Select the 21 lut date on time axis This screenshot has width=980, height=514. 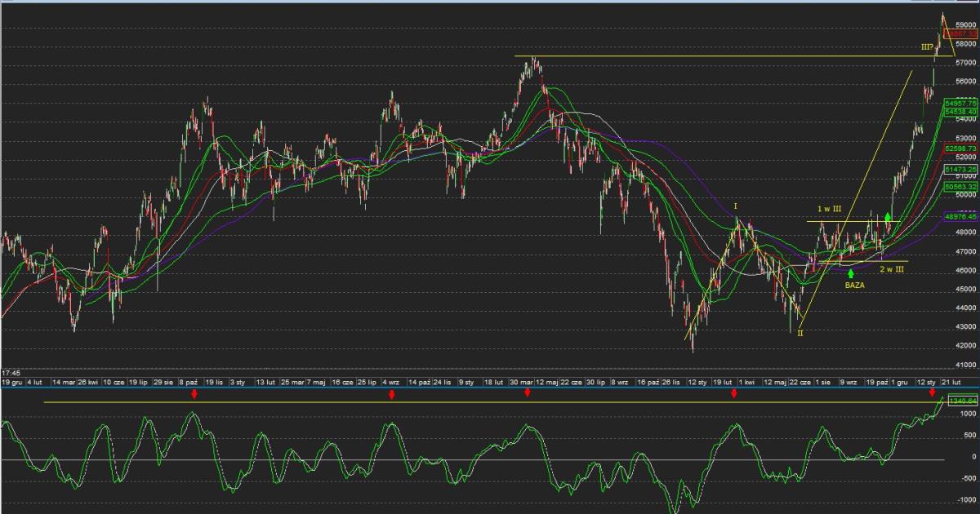pos(950,382)
